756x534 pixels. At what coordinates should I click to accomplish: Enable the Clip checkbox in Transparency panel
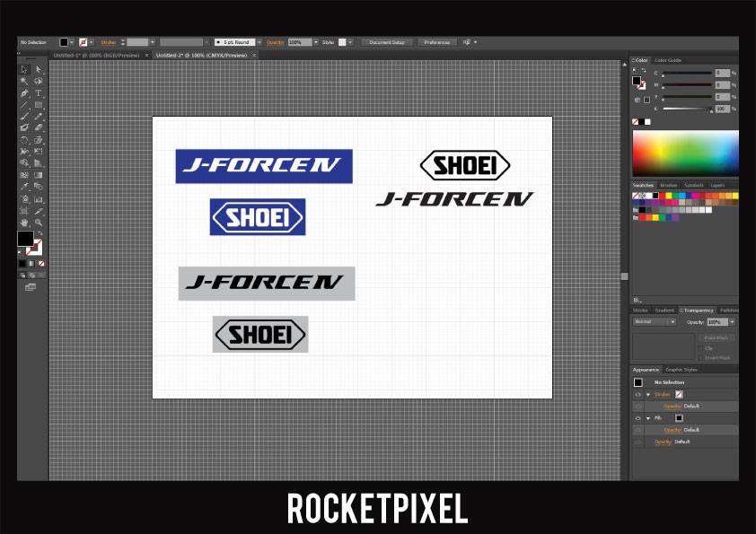701,348
